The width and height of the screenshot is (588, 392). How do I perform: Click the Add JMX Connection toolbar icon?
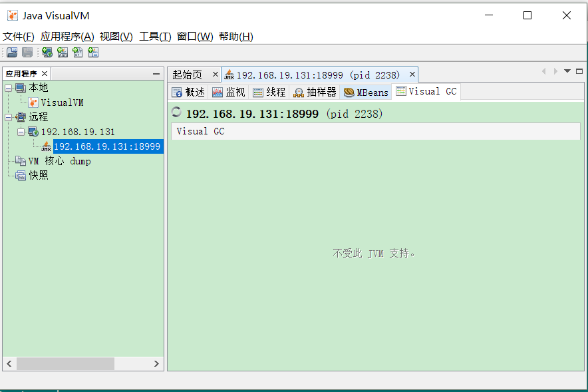(63, 52)
